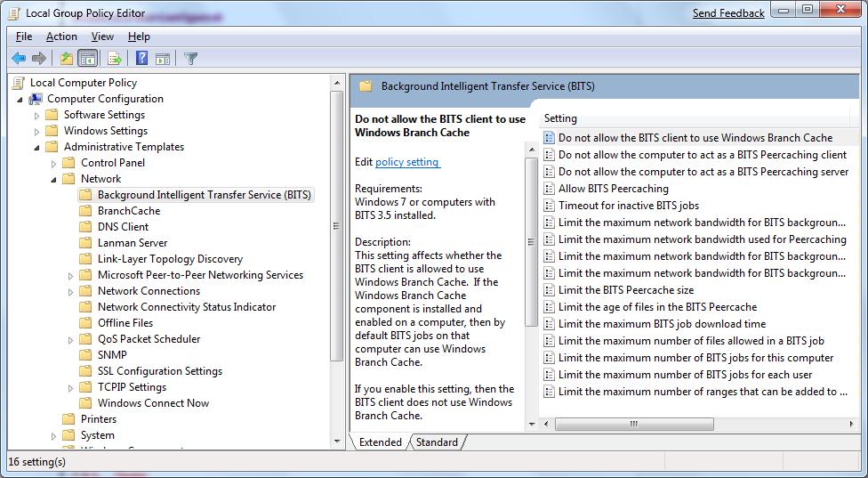Viewport: 868px width, 478px height.
Task: Collapse the Administrative Templates node
Action: 37,148
